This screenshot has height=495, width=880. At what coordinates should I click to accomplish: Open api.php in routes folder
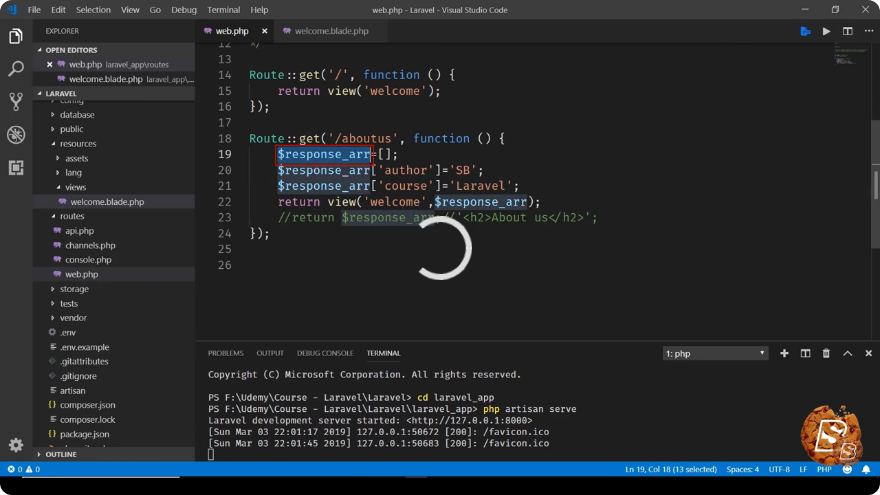point(79,231)
